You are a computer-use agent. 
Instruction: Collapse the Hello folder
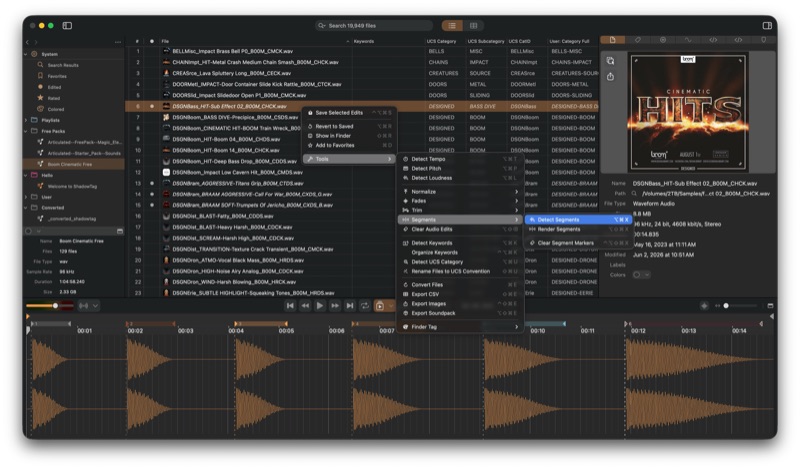(x=26, y=175)
